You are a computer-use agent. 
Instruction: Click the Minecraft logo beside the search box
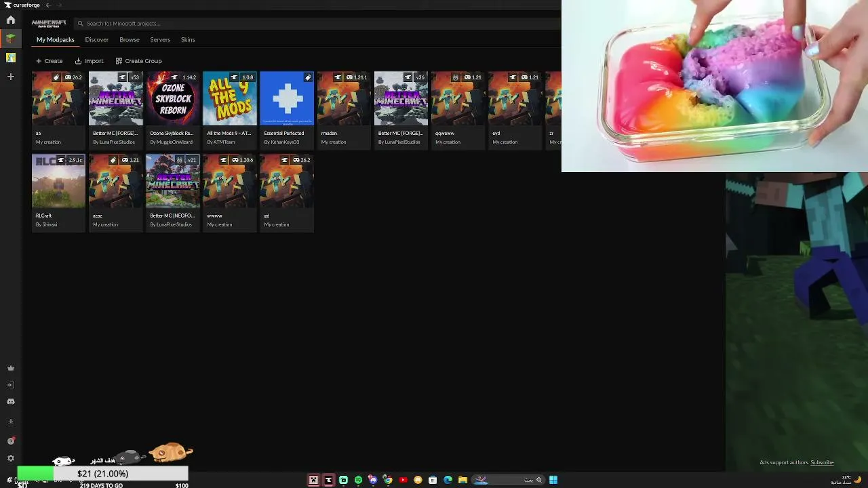[x=49, y=23]
